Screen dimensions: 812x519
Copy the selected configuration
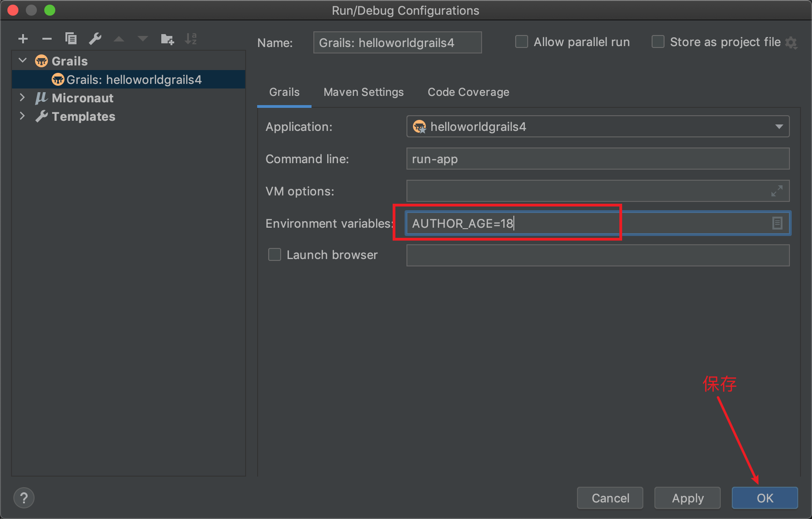tap(71, 39)
